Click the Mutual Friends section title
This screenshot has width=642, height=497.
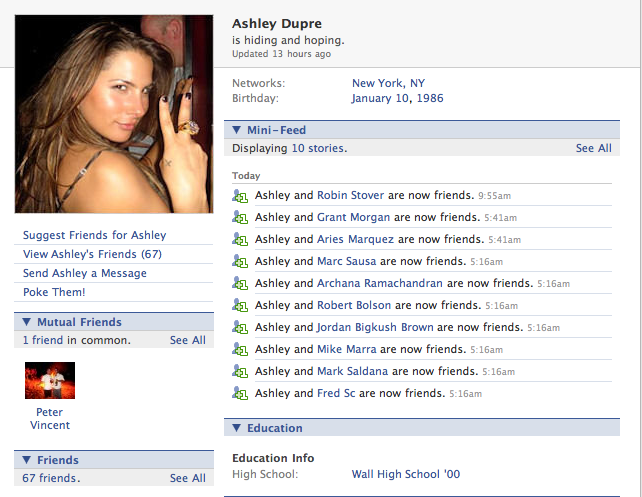point(79,322)
